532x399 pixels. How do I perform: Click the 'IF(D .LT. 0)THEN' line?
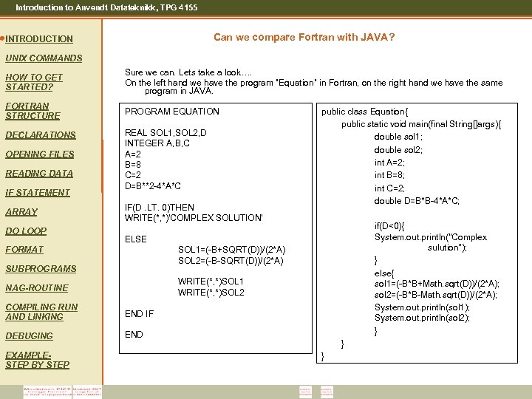[x=160, y=208]
